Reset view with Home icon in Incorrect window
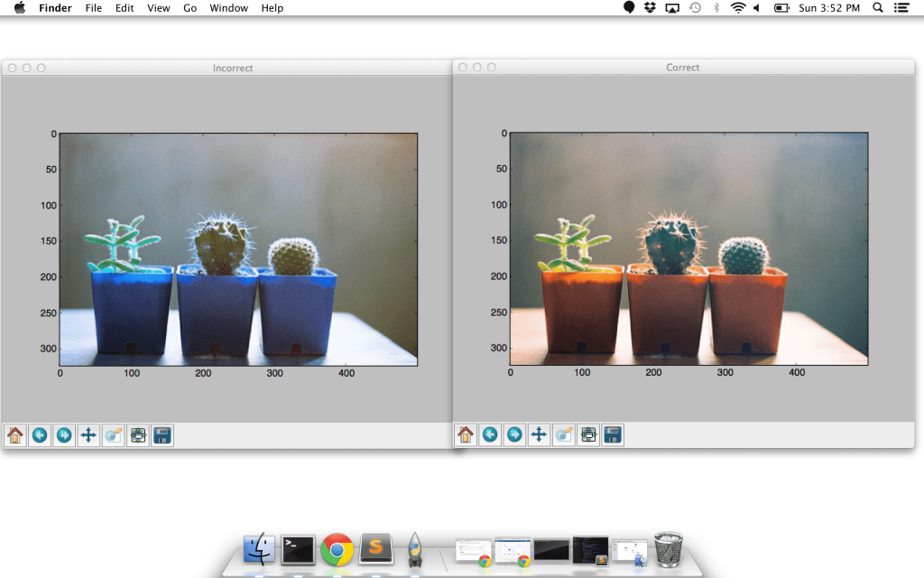 coord(14,435)
